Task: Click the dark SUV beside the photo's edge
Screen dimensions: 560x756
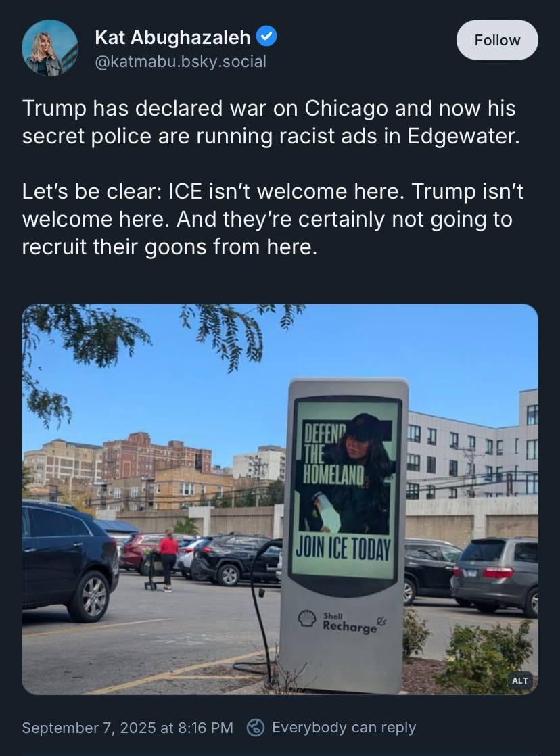Action: point(68,561)
